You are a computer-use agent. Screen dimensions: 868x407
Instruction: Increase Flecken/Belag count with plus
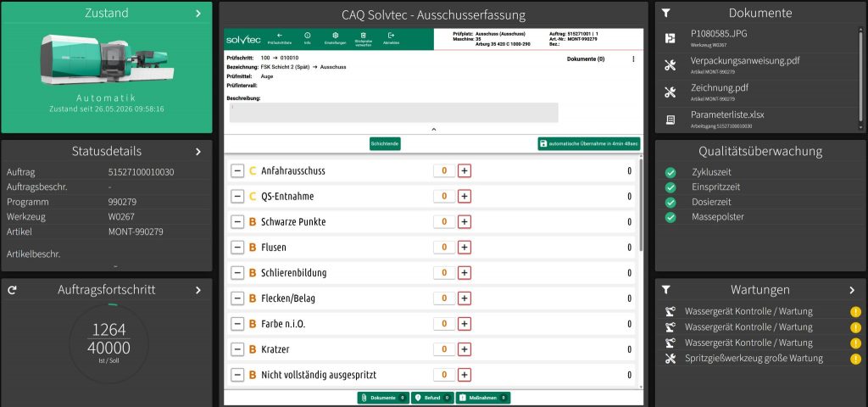pos(465,298)
